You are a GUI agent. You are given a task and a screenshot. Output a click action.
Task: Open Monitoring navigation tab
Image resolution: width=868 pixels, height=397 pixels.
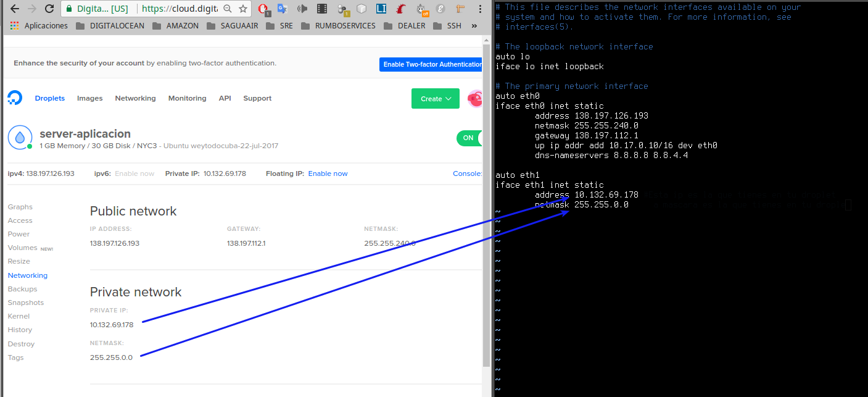coord(187,98)
